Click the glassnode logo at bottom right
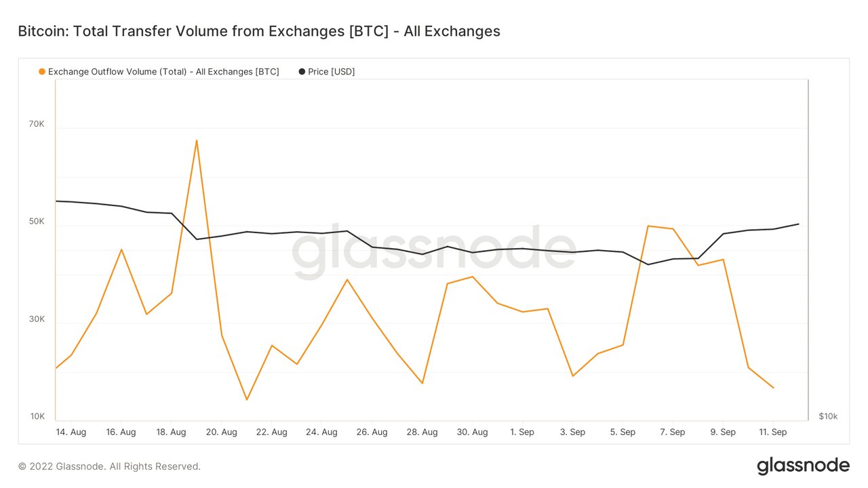868x488 pixels. [x=803, y=466]
